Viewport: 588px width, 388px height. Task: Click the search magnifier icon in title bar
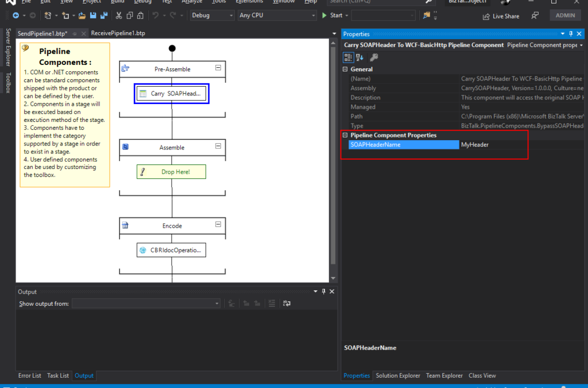(x=428, y=2)
